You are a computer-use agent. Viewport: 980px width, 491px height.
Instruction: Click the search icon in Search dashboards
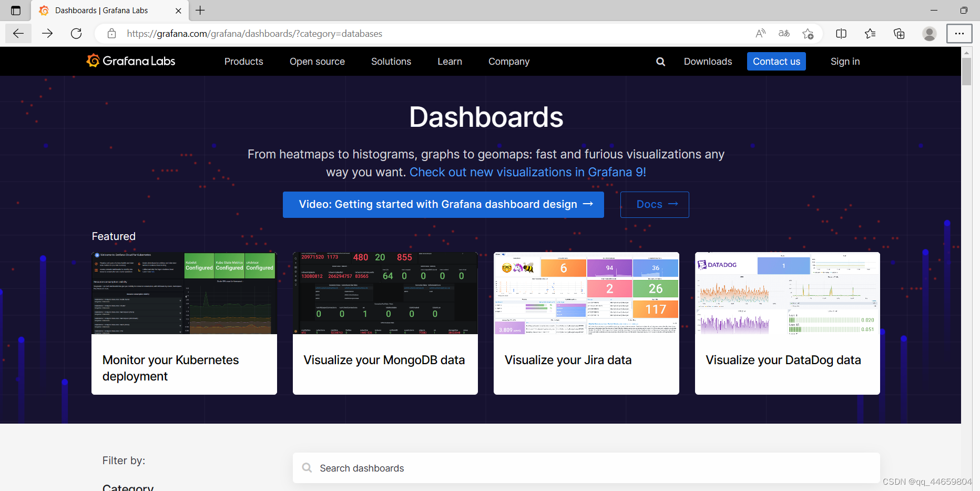tap(307, 468)
